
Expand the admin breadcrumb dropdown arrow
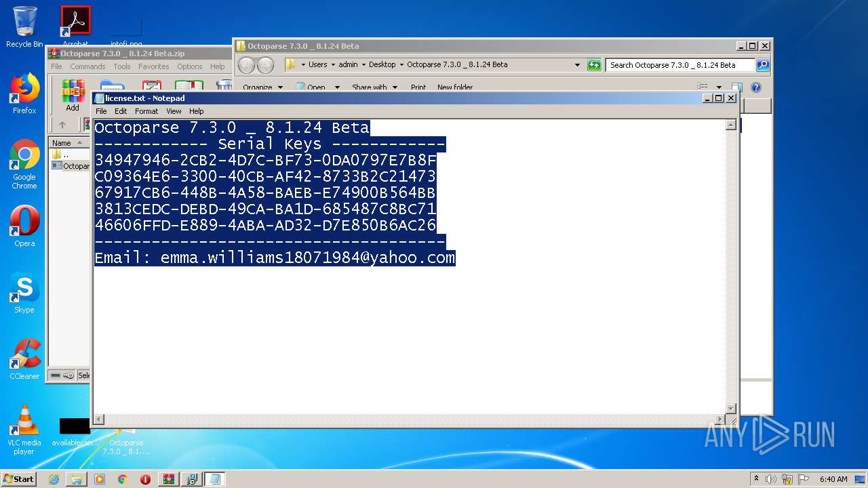tap(363, 65)
